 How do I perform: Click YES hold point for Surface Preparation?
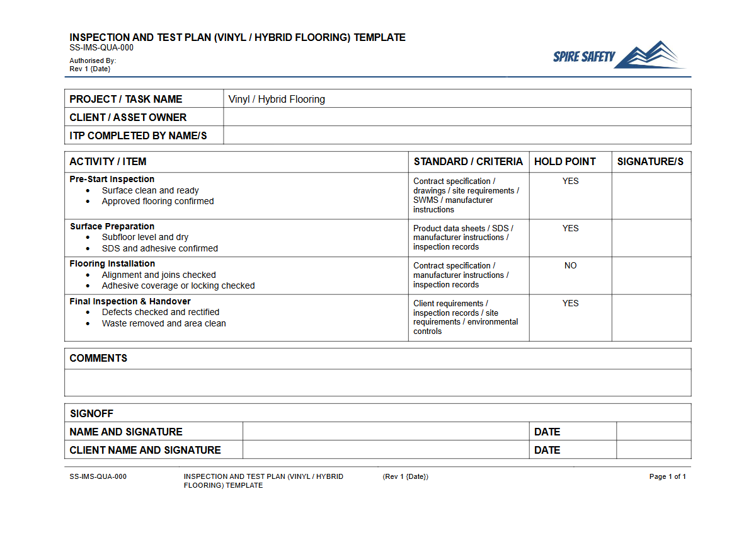pos(571,228)
